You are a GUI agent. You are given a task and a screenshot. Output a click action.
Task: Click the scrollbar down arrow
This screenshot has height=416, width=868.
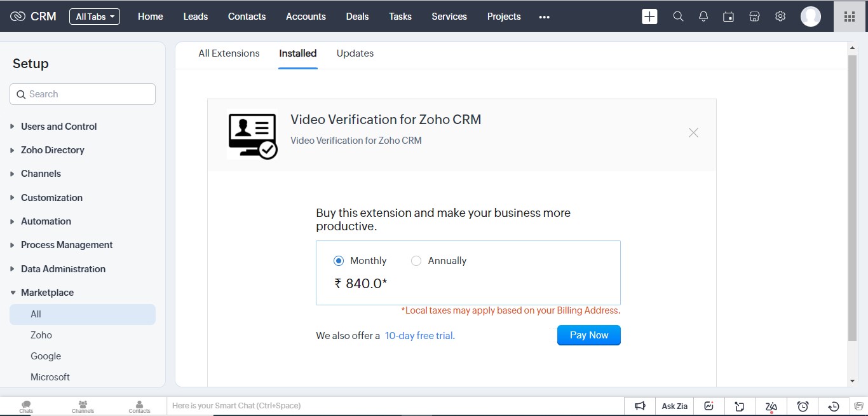(852, 381)
